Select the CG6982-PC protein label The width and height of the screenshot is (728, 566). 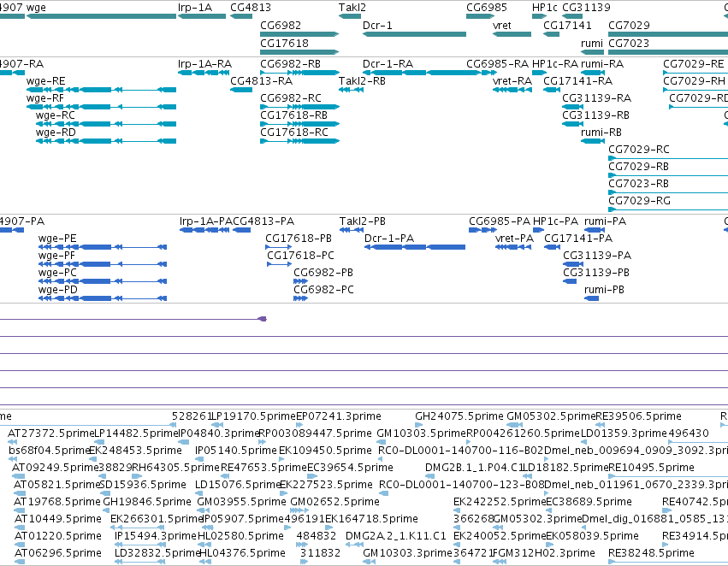coord(323,290)
